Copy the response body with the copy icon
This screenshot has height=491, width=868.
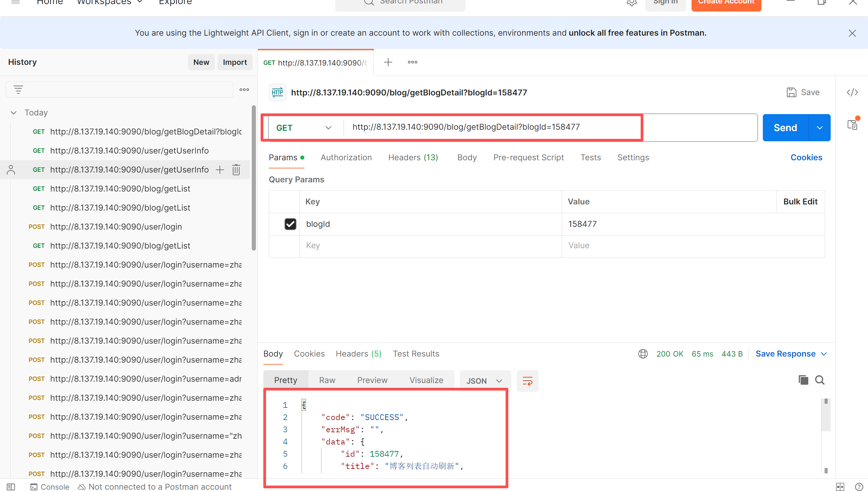point(803,380)
